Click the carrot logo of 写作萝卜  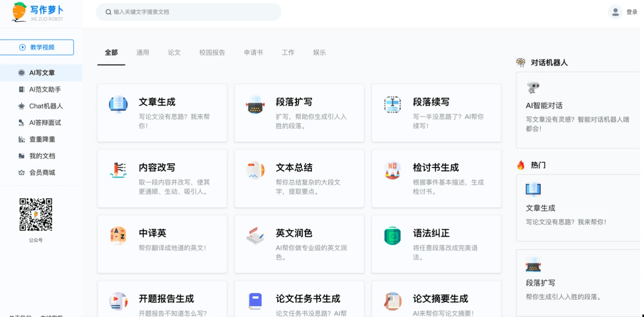pyautogui.click(x=19, y=12)
